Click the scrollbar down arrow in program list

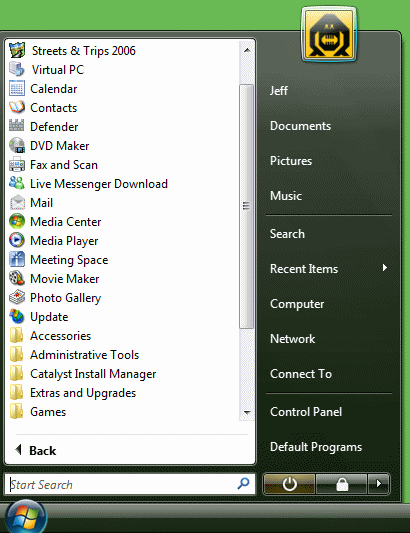coord(247,412)
